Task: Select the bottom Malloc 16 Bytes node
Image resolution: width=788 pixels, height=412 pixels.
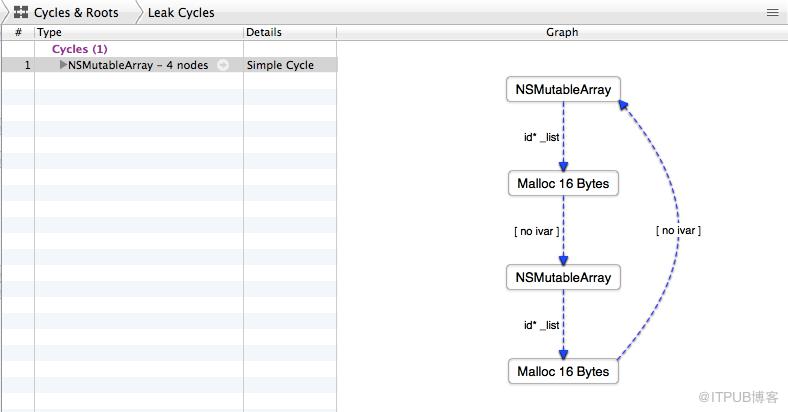Action: click(563, 371)
